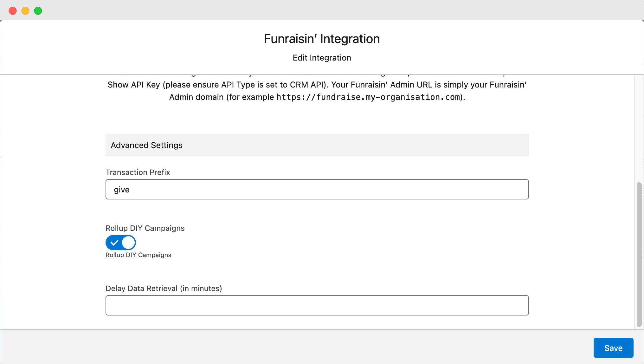Click the Edit Integration subtitle
Screen dimensions: 644x364
322,58
